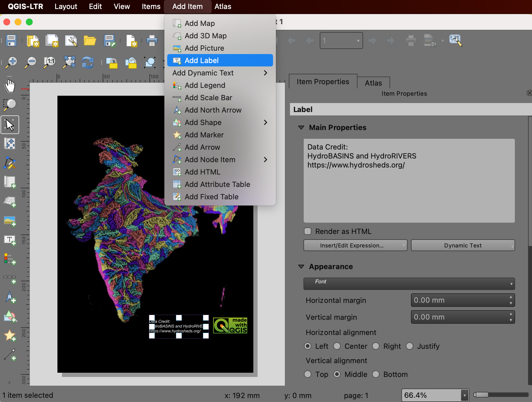Click the Dynamic Text button
The height and width of the screenshot is (402, 532).
coord(463,245)
